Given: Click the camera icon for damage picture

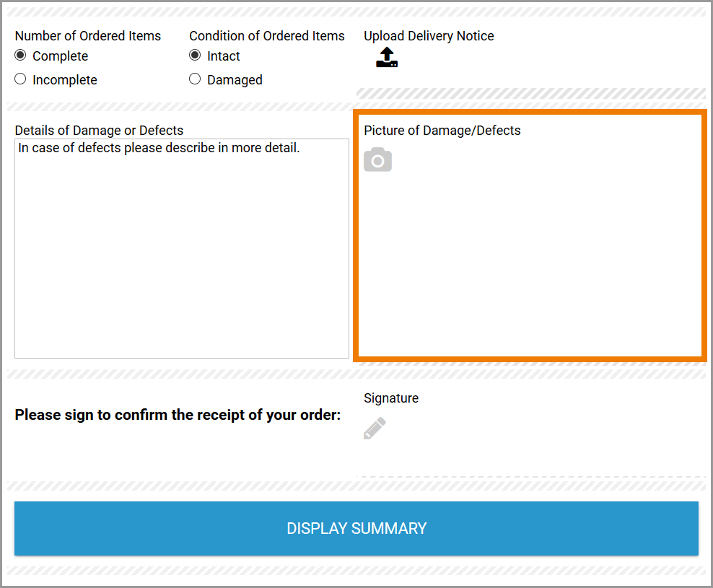Looking at the screenshot, I should tap(377, 159).
